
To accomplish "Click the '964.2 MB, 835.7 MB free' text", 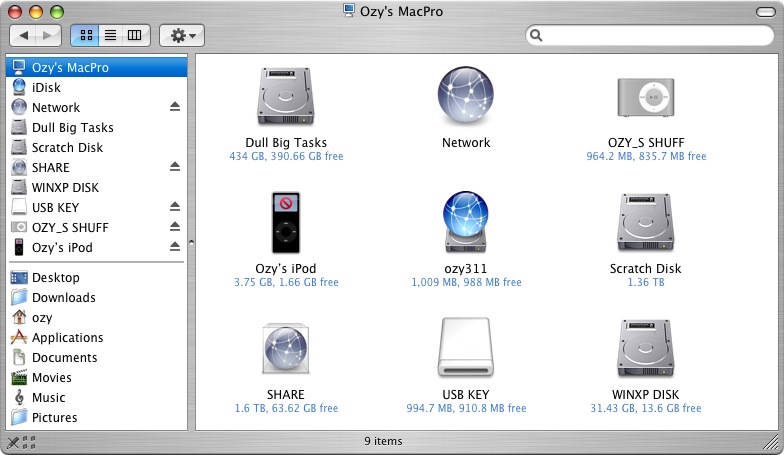I will pyautogui.click(x=646, y=156).
